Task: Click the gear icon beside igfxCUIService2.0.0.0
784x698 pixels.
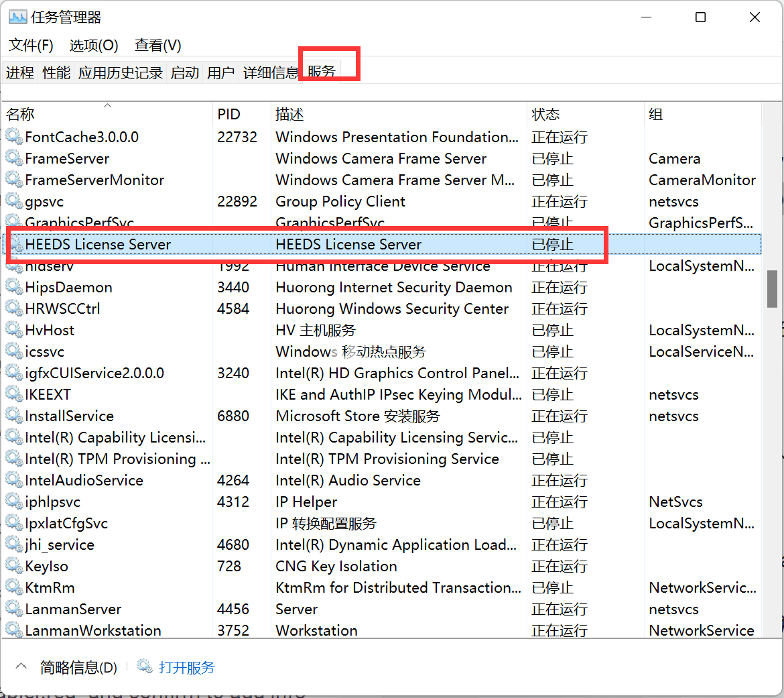Action: (14, 373)
